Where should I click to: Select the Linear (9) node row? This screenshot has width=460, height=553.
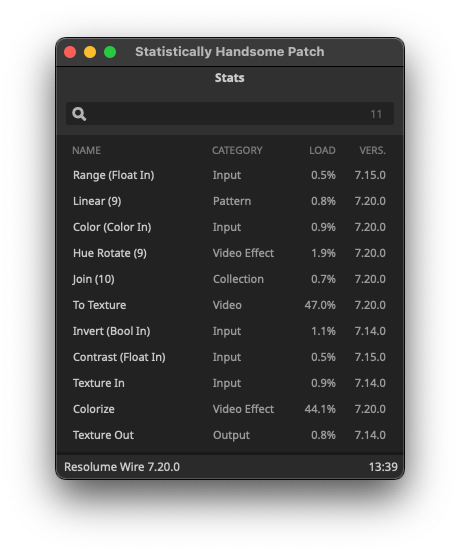[230, 201]
